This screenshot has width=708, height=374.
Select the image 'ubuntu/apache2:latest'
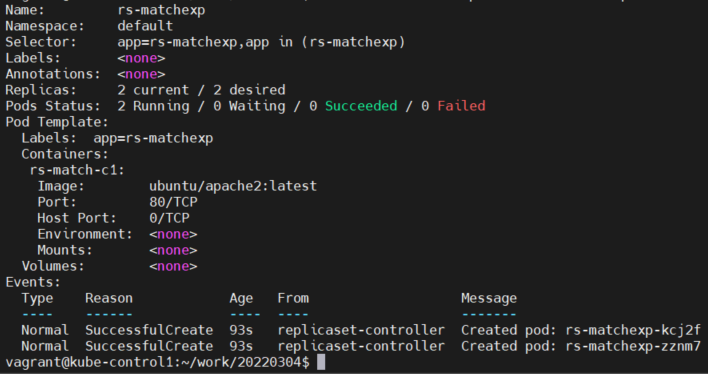(x=233, y=186)
